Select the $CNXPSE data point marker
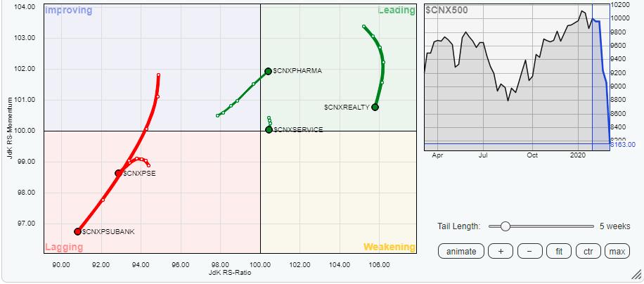 pyautogui.click(x=118, y=173)
